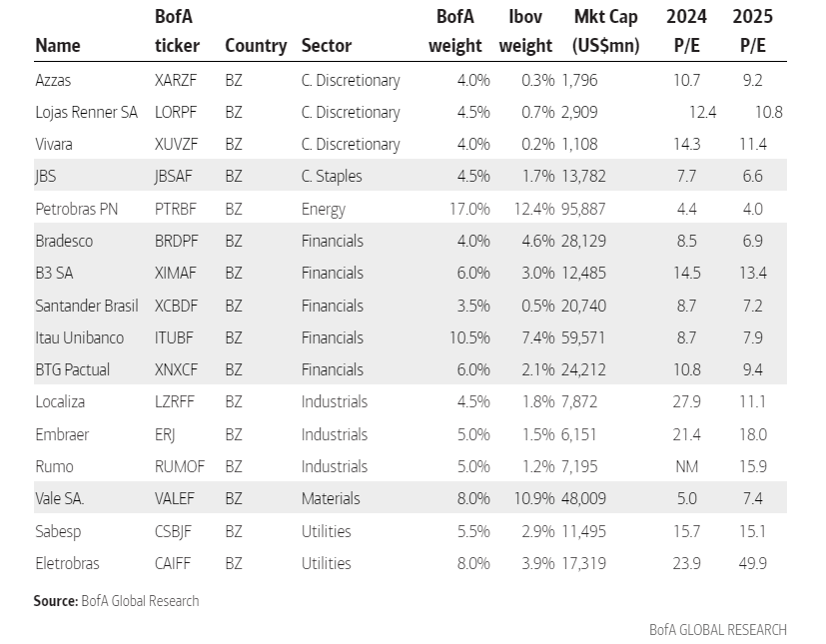Select the XARZF ticker cell
The height and width of the screenshot is (644, 826).
pyautogui.click(x=178, y=80)
